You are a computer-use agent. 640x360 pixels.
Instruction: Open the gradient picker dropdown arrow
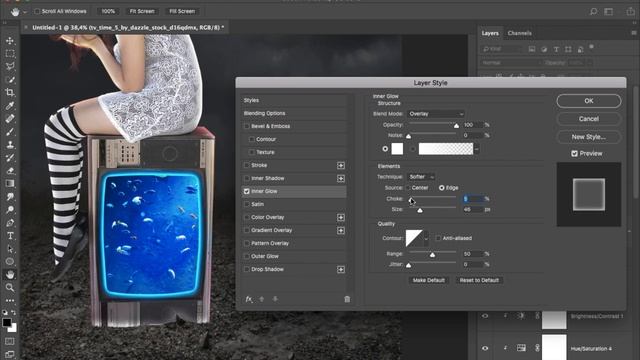[x=476, y=149]
